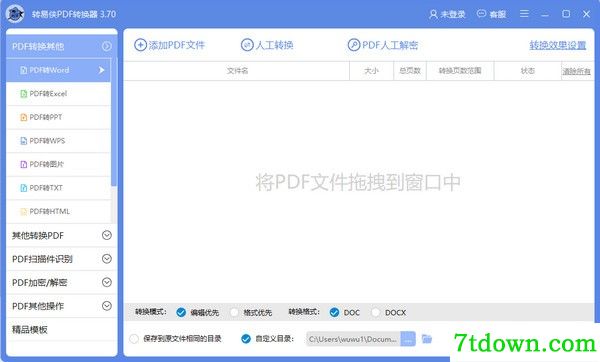Viewport: 600px width, 362px height.
Task: Open the 未登录 user login
Action: coord(447,15)
